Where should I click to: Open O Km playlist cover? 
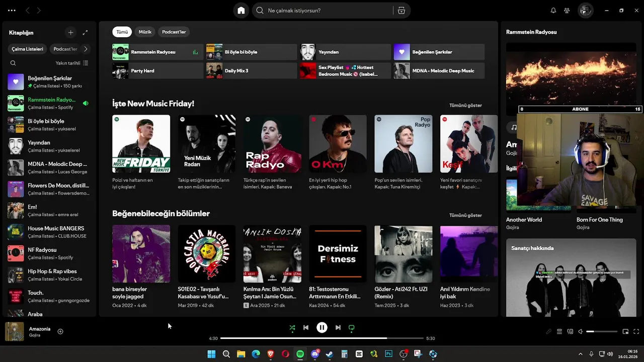pos(338,144)
